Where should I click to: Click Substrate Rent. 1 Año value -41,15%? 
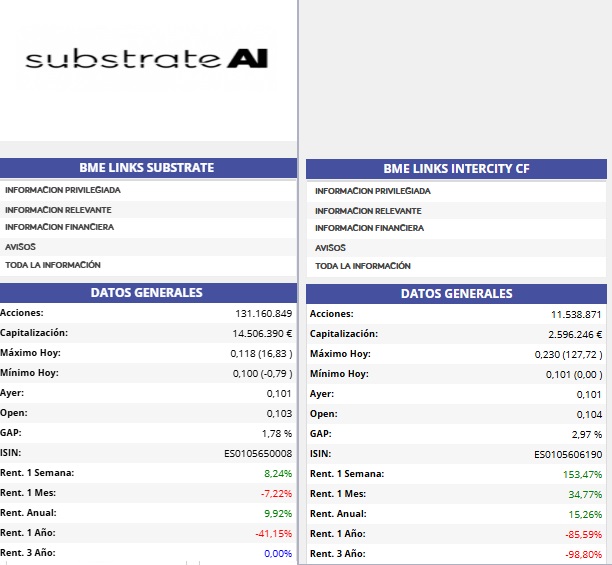pyautogui.click(x=274, y=533)
